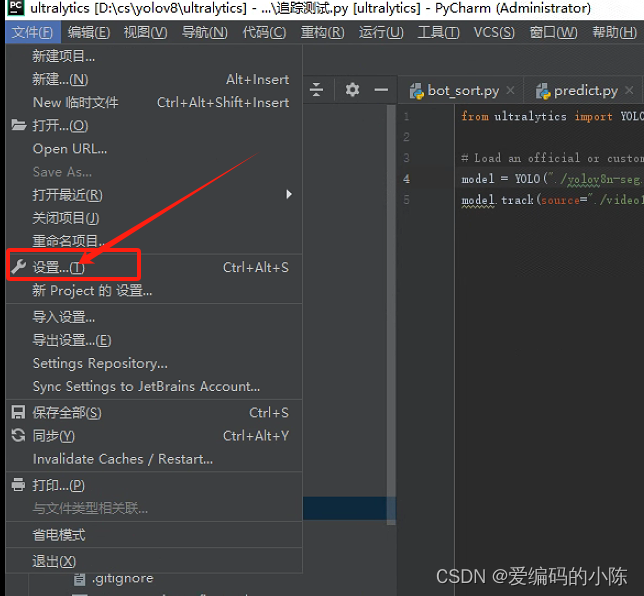Open project panel gear settings icon
This screenshot has height=596, width=644.
click(x=352, y=89)
